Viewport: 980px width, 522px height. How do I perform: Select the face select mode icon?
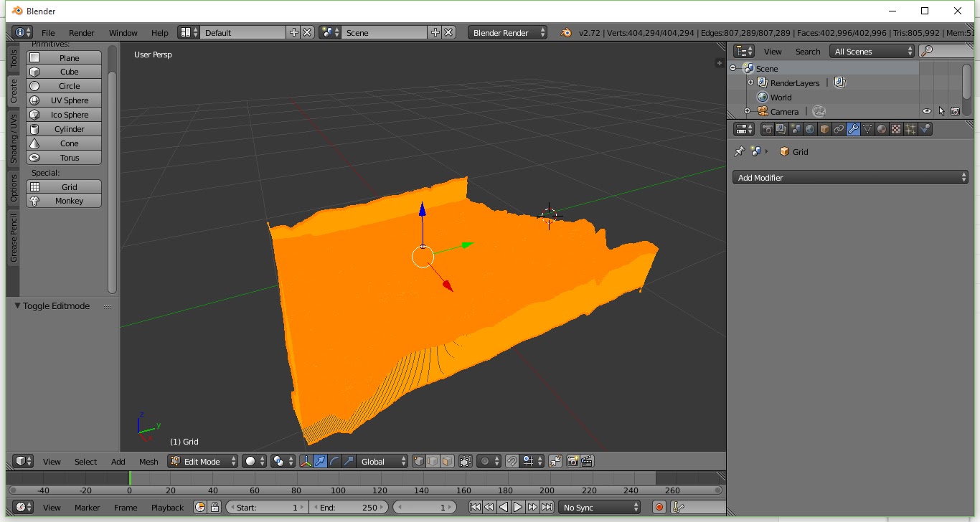tap(447, 461)
